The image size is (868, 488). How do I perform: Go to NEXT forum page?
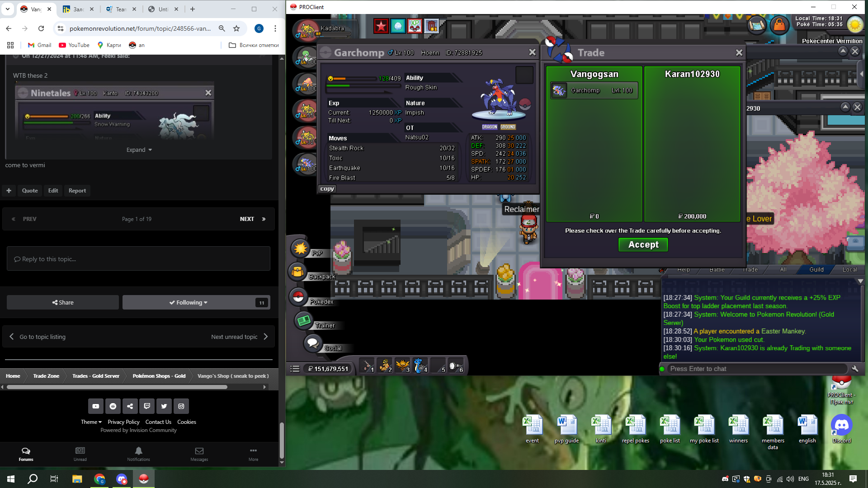[252, 219]
